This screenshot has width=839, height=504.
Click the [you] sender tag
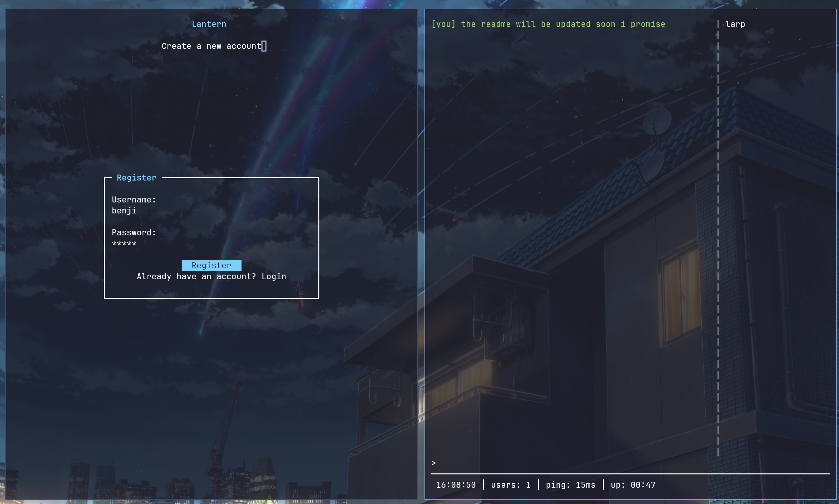click(x=443, y=24)
